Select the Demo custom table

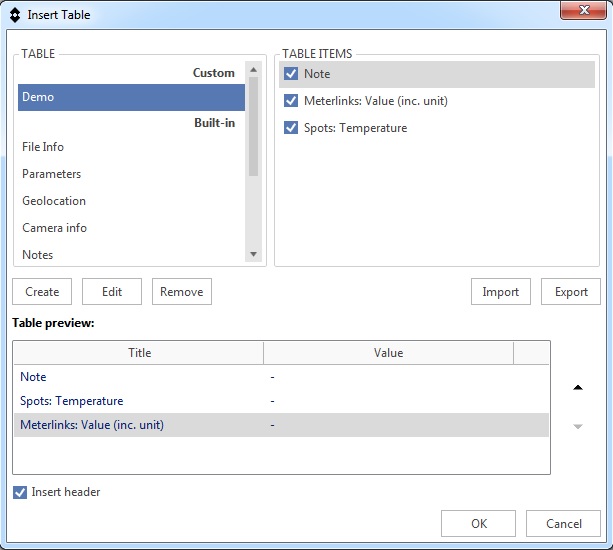130,97
